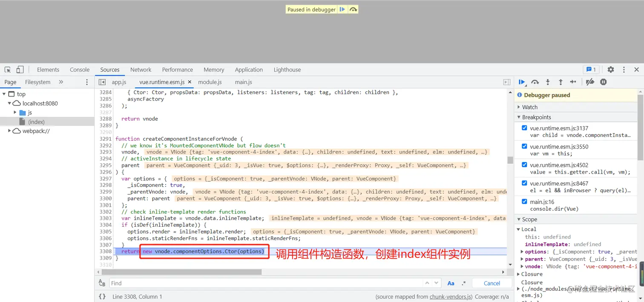Uncheck breakpoint at vue.runtime.esm.js:8467

click(524, 183)
